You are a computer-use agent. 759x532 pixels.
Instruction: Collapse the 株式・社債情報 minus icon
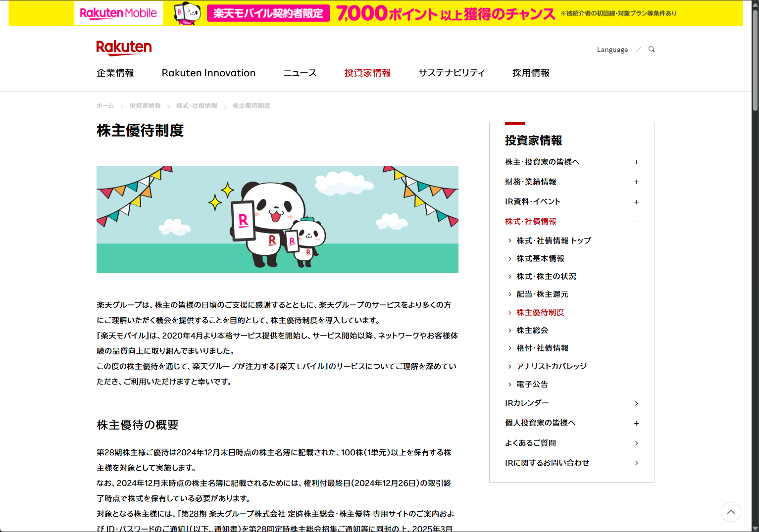click(x=636, y=222)
